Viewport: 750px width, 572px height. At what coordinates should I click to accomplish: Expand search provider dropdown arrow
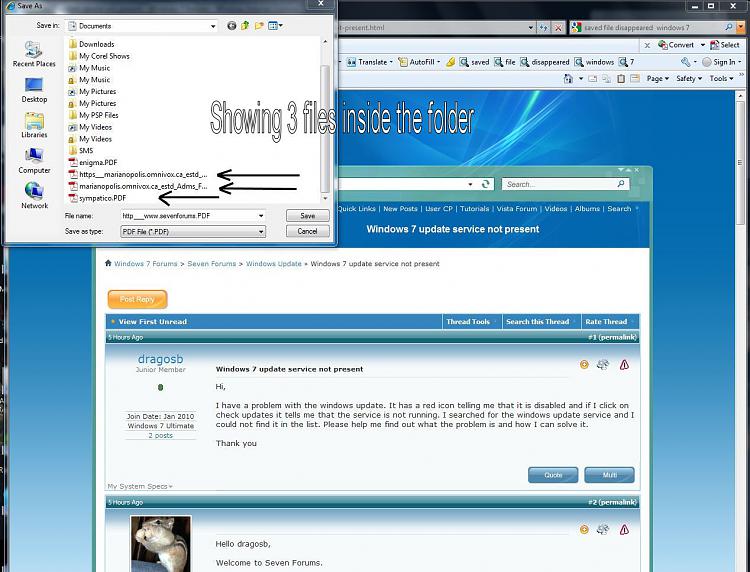click(x=740, y=28)
